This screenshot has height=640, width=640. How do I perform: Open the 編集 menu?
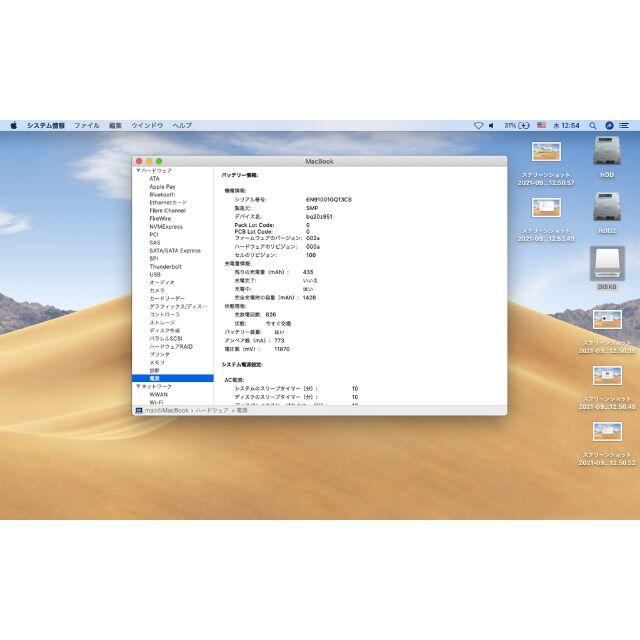click(x=115, y=125)
